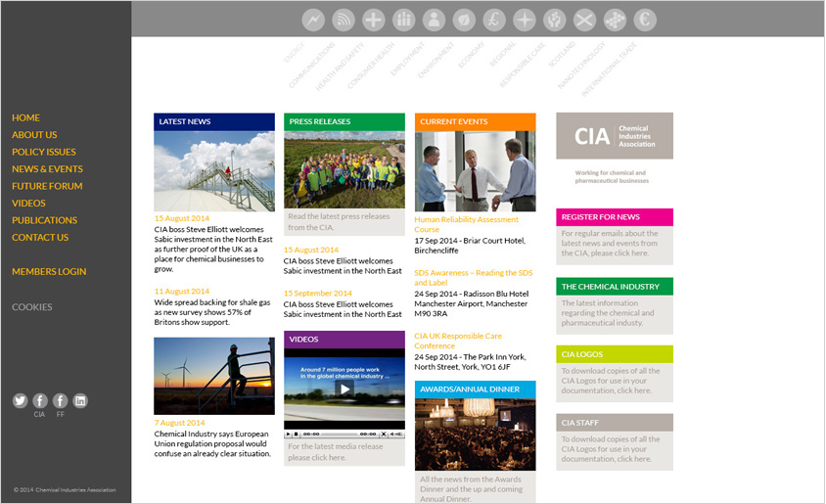Click the VIDEOS purple header
This screenshot has height=504, width=826.
tap(344, 340)
